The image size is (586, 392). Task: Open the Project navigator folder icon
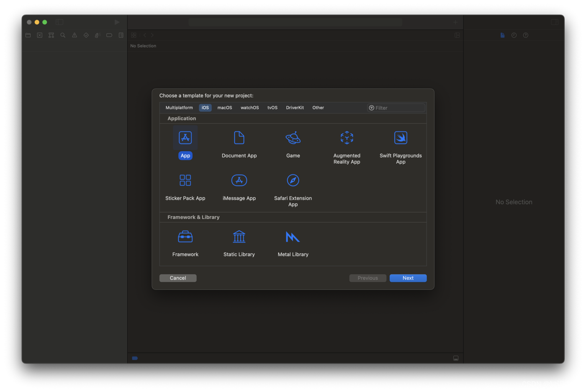[x=28, y=35]
